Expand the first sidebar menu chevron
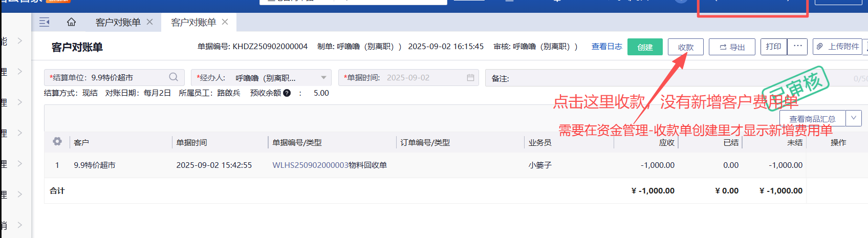This screenshot has height=238, width=868. click(x=20, y=40)
